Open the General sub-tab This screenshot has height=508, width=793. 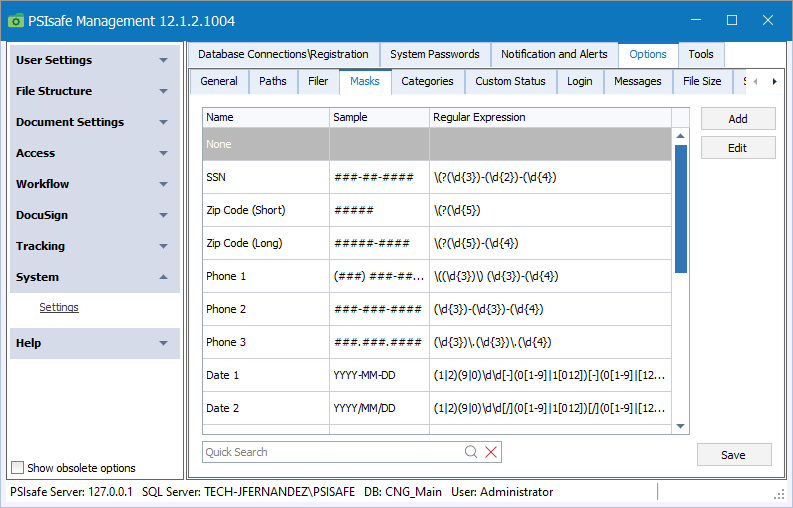(219, 81)
